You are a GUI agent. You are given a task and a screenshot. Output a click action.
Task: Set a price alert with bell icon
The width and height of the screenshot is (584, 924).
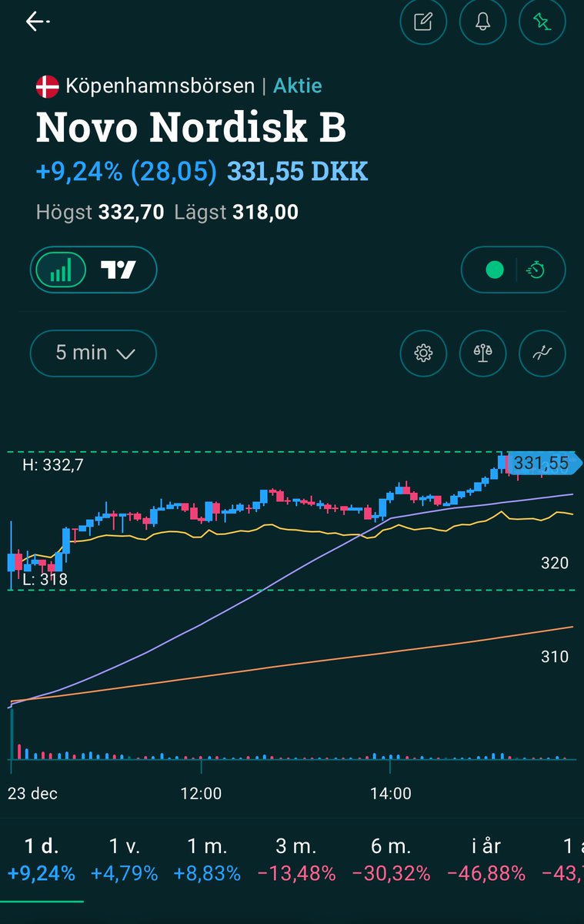[482, 22]
